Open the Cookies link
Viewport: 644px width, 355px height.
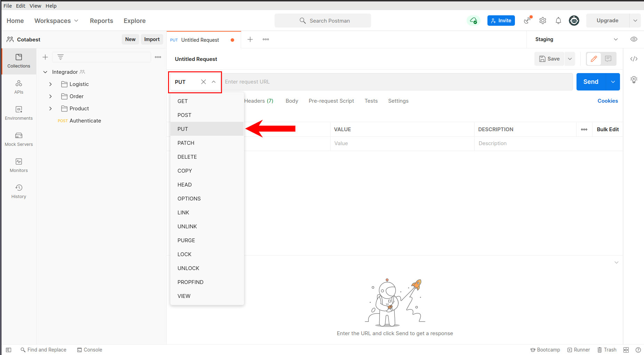click(608, 101)
